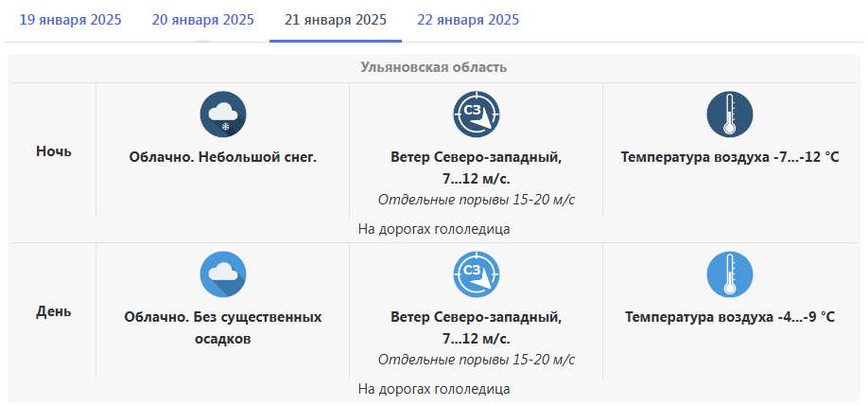The image size is (868, 406).
Task: Click the dark night thermometer icon
Action: (x=730, y=115)
